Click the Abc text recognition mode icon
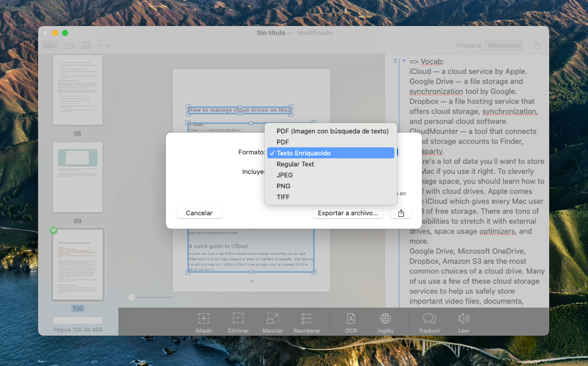 49,45
